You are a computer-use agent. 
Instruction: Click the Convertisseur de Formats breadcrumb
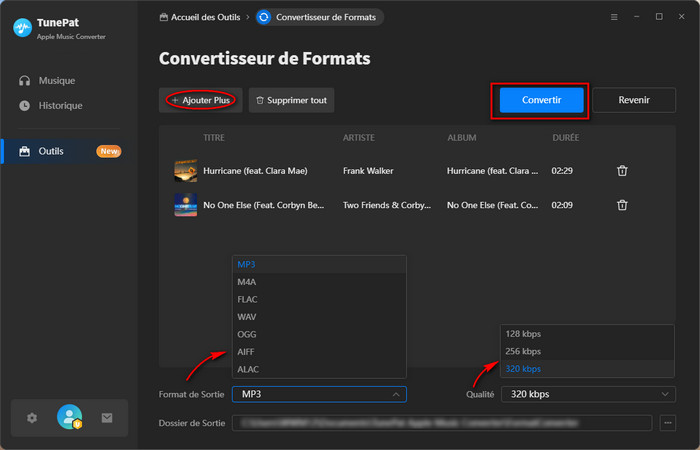click(320, 17)
